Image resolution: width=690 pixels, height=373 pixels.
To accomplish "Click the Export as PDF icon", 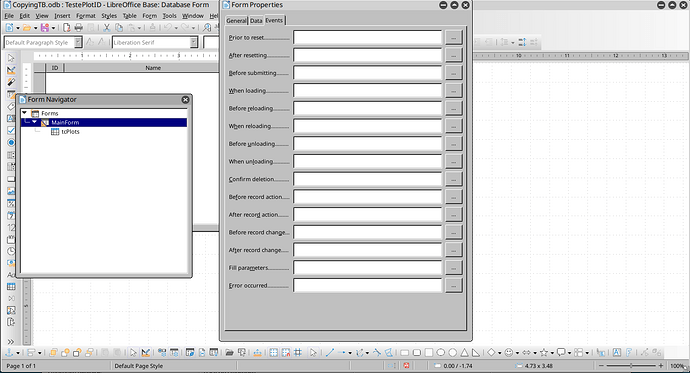I will pyautogui.click(x=66, y=28).
